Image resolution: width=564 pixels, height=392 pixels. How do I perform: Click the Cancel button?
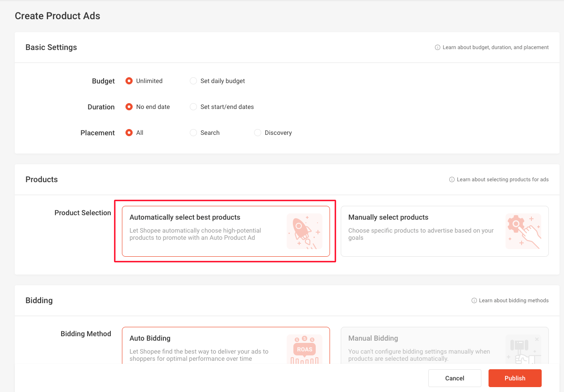[x=455, y=378]
